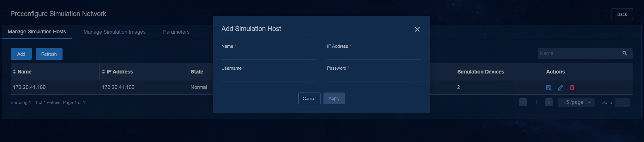Go to next page arrow
This screenshot has width=644, height=142.
549,102
